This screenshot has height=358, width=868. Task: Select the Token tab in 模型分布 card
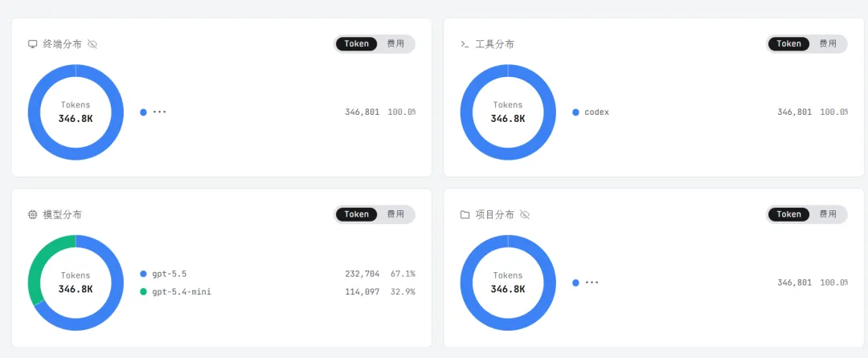point(357,214)
